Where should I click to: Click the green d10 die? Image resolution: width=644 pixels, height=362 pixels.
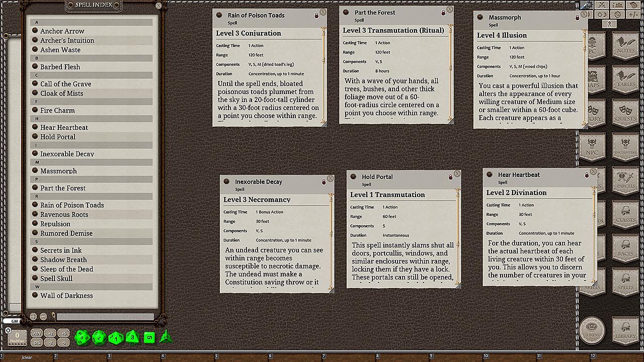coord(116,337)
